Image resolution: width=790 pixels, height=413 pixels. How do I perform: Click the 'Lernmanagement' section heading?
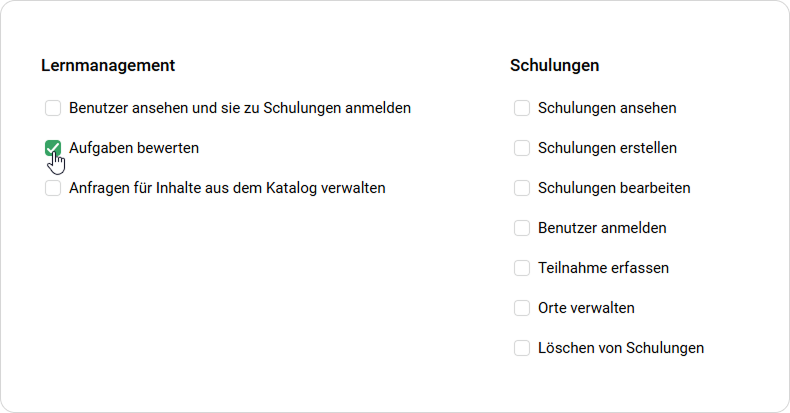tap(108, 65)
